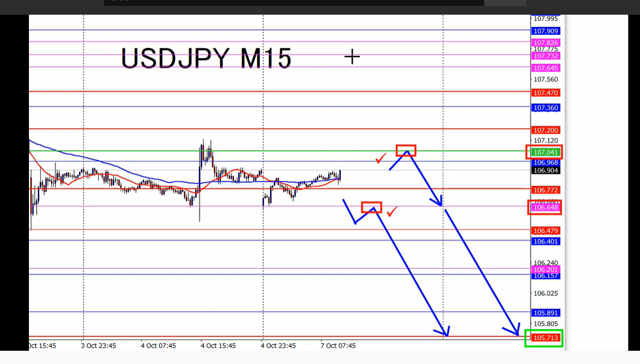Click the 7 Oct 07:45 time label
Viewport: 640px width, 364px height.
338,346
